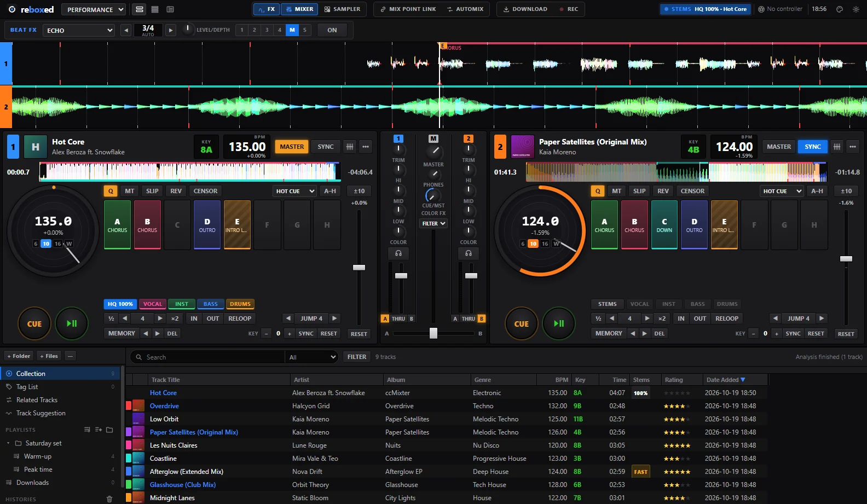Screen dimensions: 867x504
Task: Open the PERFORMANCE mode dropdown
Action: (94, 9)
